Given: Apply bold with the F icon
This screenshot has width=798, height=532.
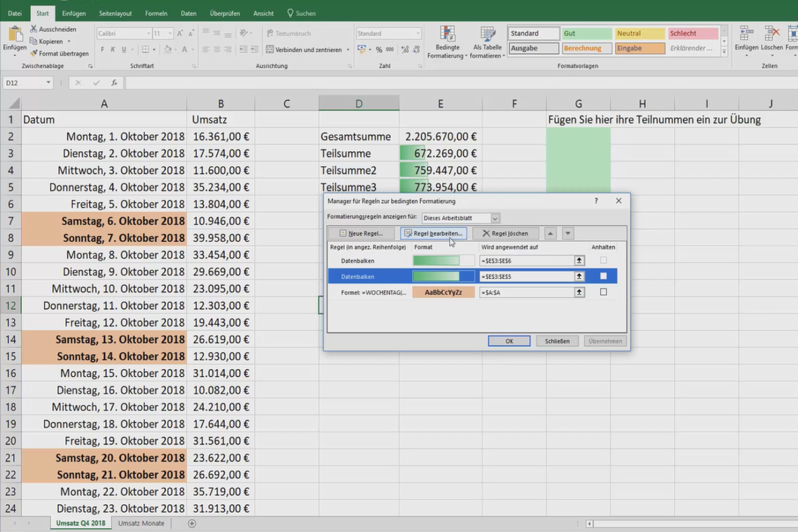Looking at the screenshot, I should (x=101, y=49).
